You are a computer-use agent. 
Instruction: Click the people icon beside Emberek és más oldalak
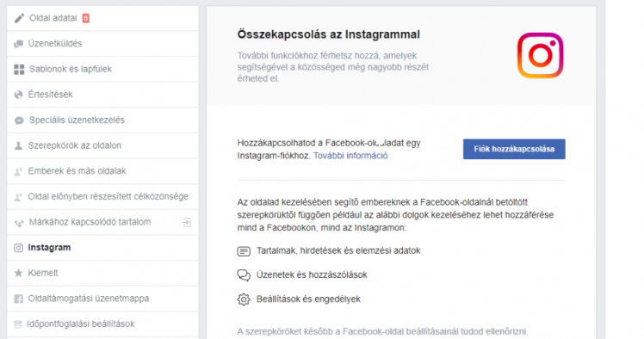tap(18, 171)
